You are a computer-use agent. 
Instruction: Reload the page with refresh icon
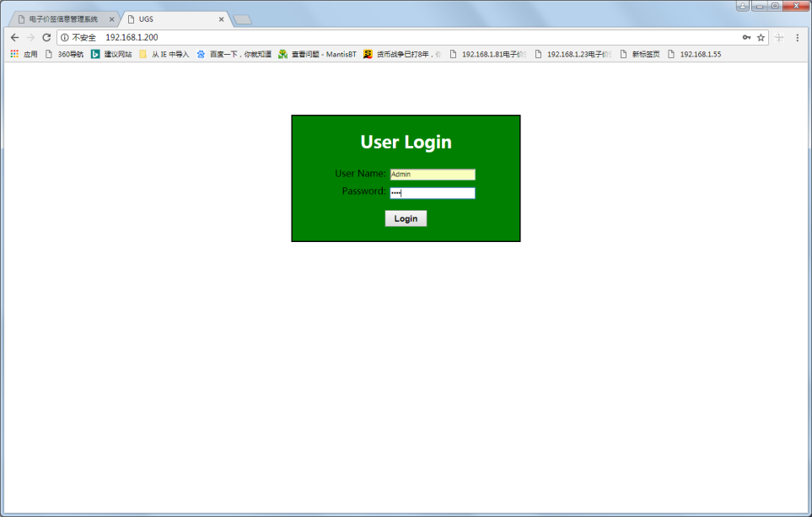pyautogui.click(x=46, y=38)
